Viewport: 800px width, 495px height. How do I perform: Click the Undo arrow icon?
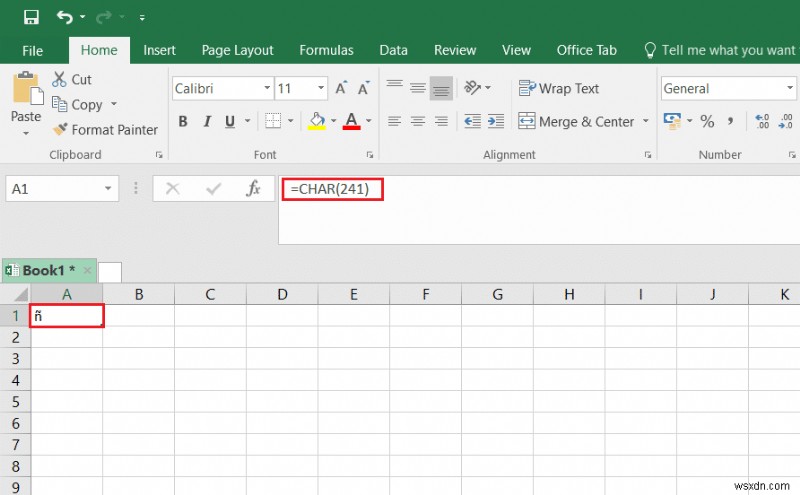pos(65,17)
